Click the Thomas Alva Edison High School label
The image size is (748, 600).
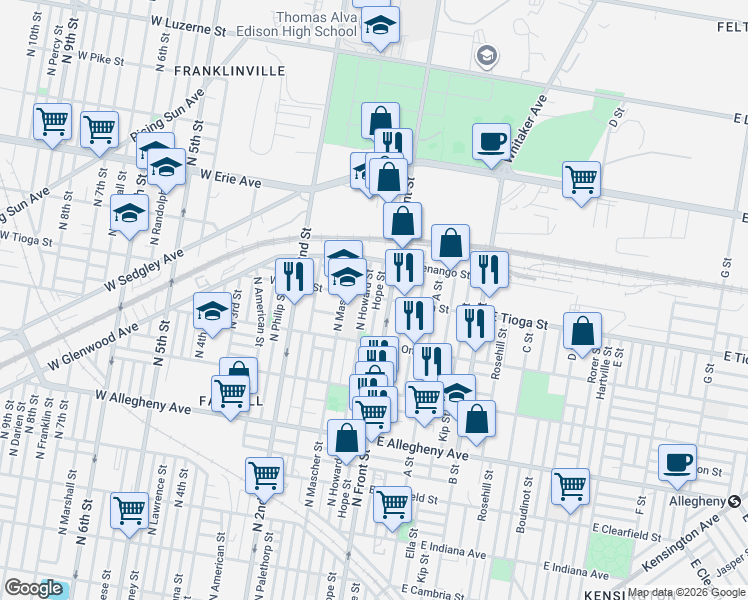click(297, 24)
